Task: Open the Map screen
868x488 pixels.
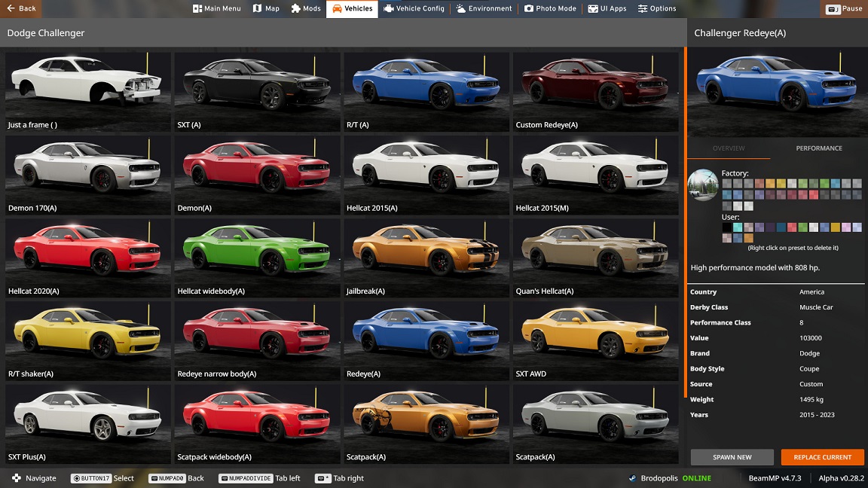Action: pyautogui.click(x=258, y=9)
